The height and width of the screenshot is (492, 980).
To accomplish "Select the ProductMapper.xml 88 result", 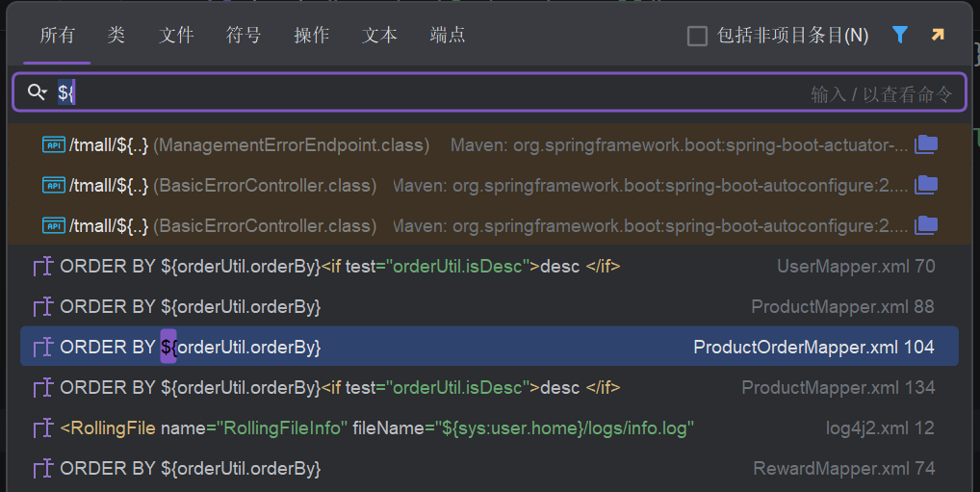I will click(x=481, y=306).
